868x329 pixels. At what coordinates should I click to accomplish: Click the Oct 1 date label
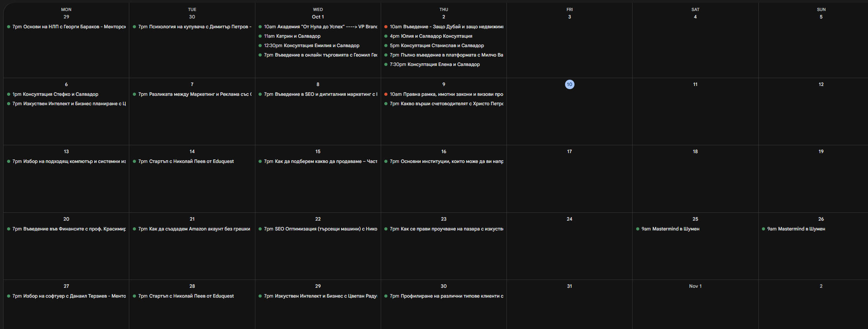tap(318, 17)
